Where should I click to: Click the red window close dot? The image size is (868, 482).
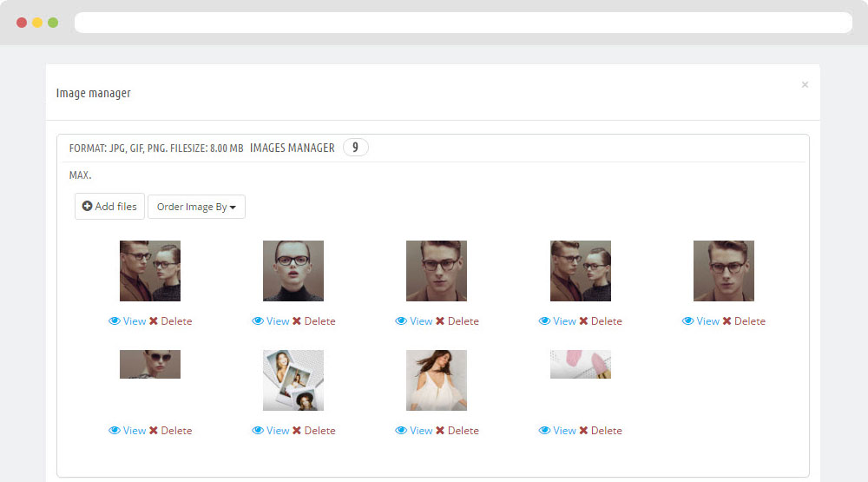(x=22, y=23)
